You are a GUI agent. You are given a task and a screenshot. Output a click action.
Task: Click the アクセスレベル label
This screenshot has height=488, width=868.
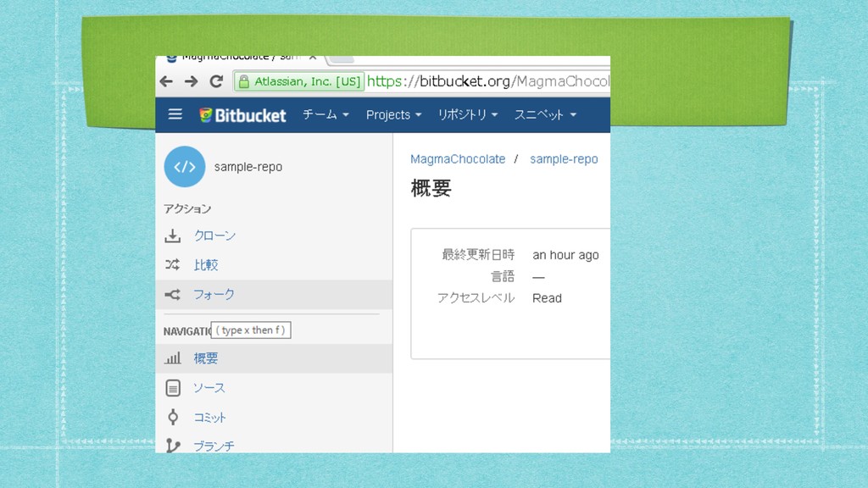click(x=476, y=298)
